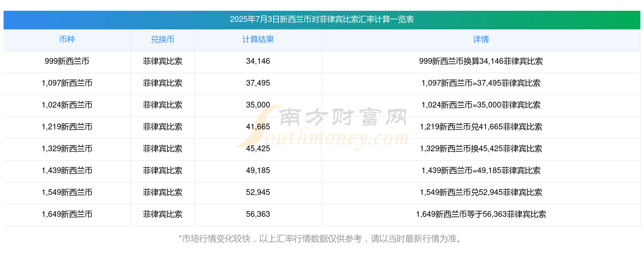Click detail text 999新西兰币换算34,146菲律宾比索

[x=481, y=61]
